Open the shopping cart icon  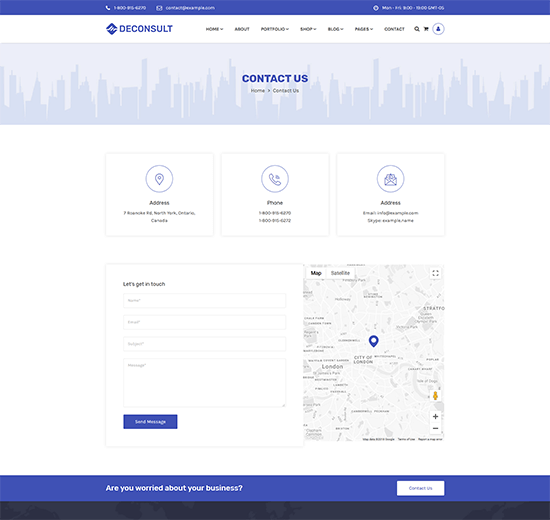(426, 29)
